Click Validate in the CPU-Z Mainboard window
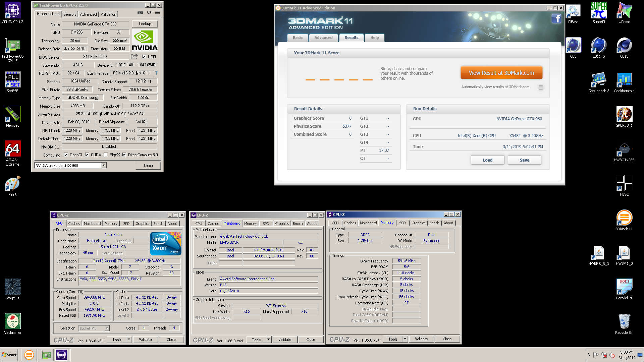This screenshot has height=362, width=644. (x=285, y=340)
